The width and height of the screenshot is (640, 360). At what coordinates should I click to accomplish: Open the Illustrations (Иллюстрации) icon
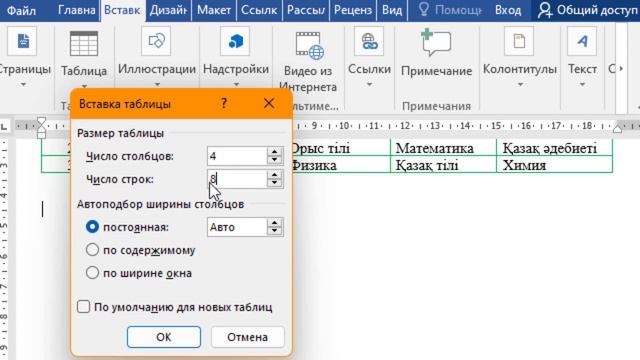point(156,41)
